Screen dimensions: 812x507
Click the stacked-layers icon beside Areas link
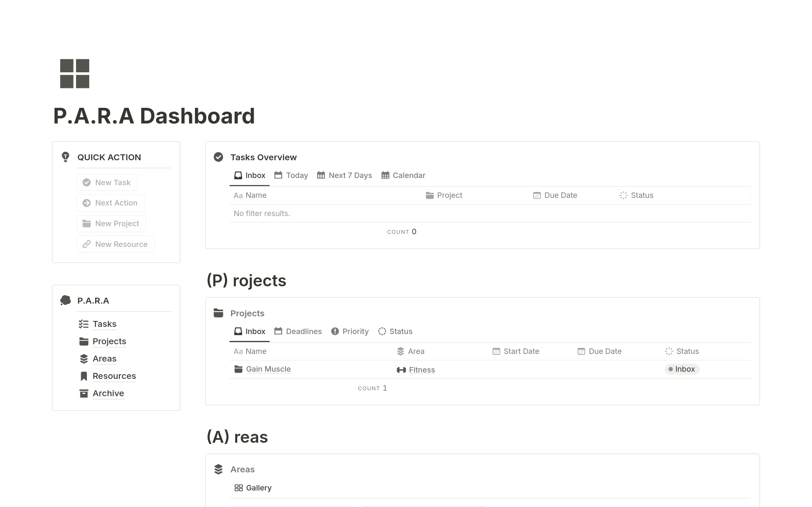click(x=83, y=359)
